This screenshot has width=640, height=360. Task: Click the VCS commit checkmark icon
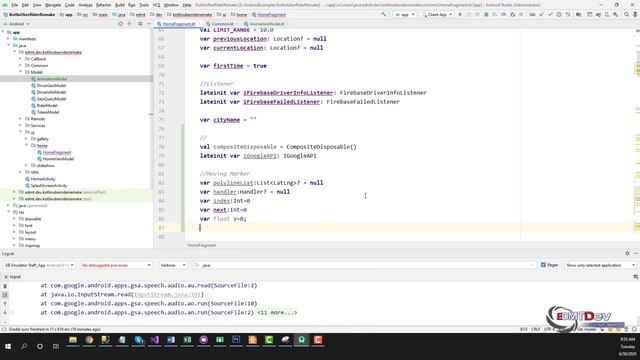pyautogui.click(x=550, y=15)
